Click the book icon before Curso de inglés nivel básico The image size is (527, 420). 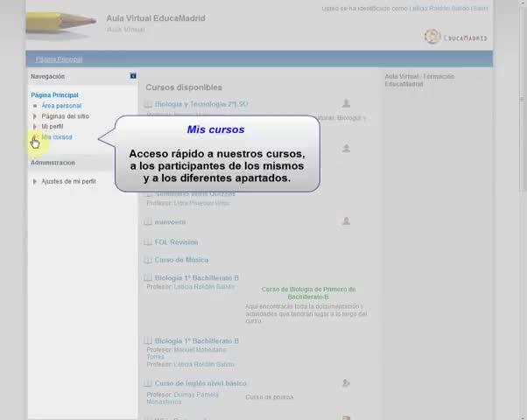(x=148, y=383)
